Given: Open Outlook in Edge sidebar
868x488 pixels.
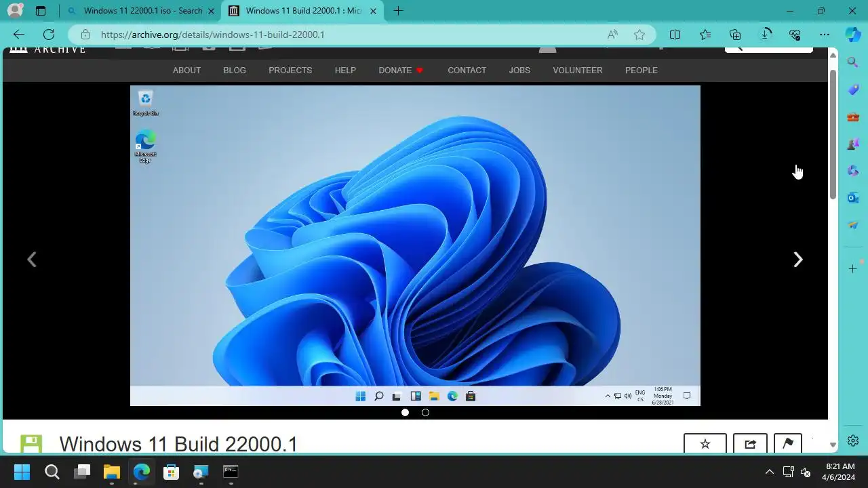Looking at the screenshot, I should click(x=853, y=198).
